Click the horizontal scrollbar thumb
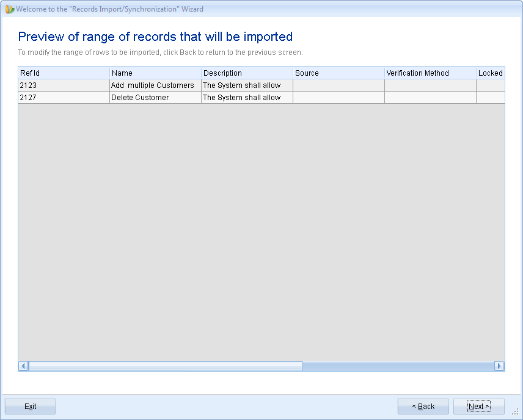 coord(166,366)
